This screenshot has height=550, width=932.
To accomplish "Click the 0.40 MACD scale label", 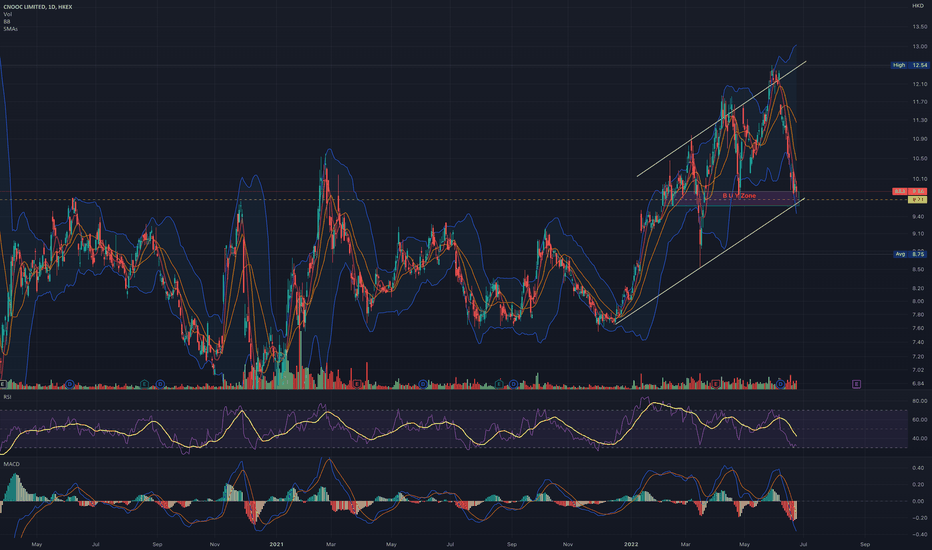I will (x=920, y=468).
